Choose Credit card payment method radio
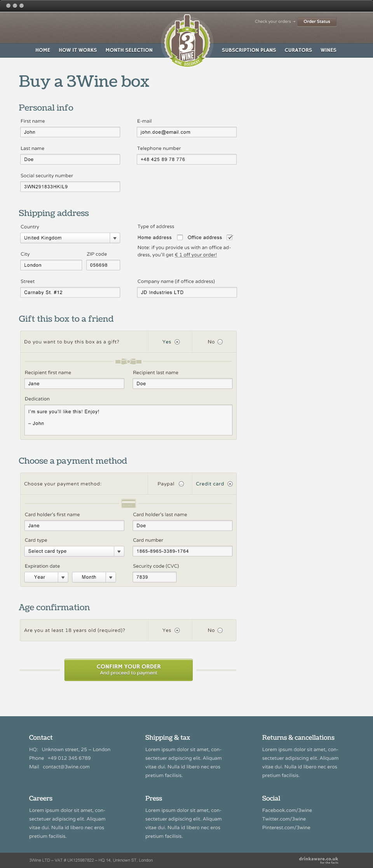 [x=230, y=484]
